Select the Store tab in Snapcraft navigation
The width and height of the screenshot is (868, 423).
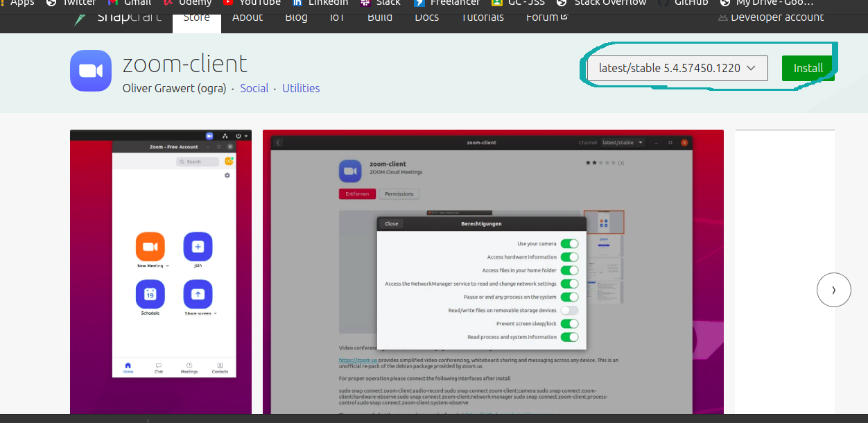tap(197, 18)
